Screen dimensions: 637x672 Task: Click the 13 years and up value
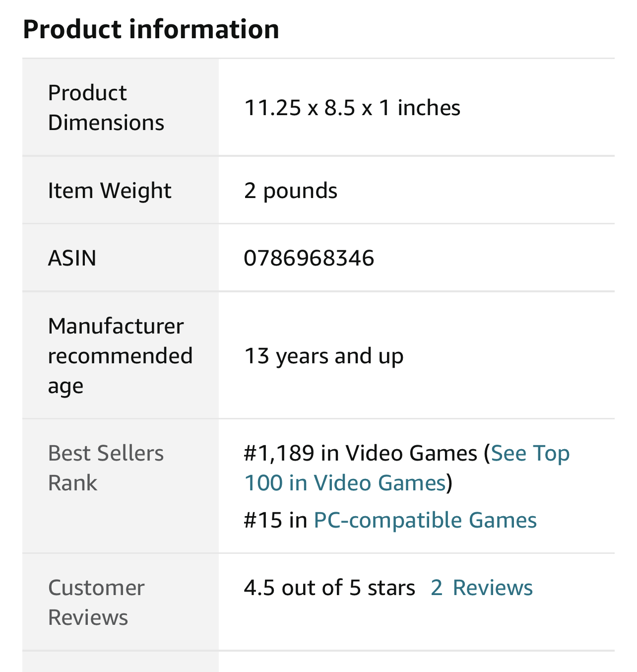click(x=324, y=356)
